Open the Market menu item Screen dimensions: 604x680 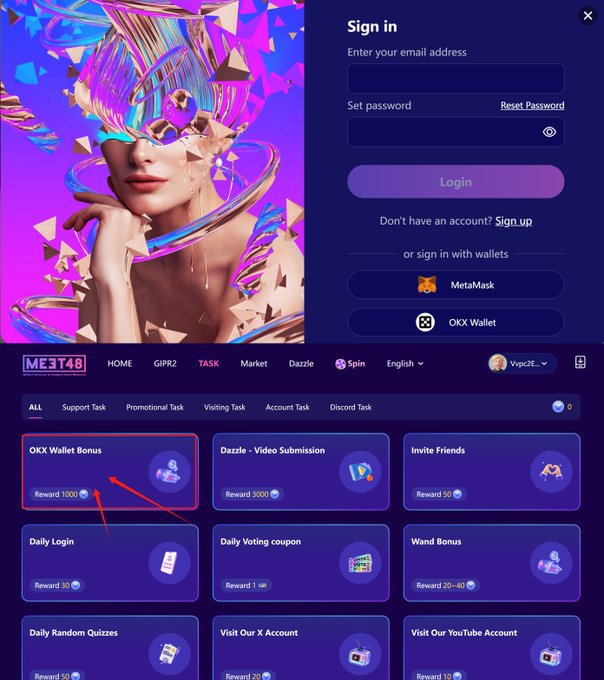(254, 363)
